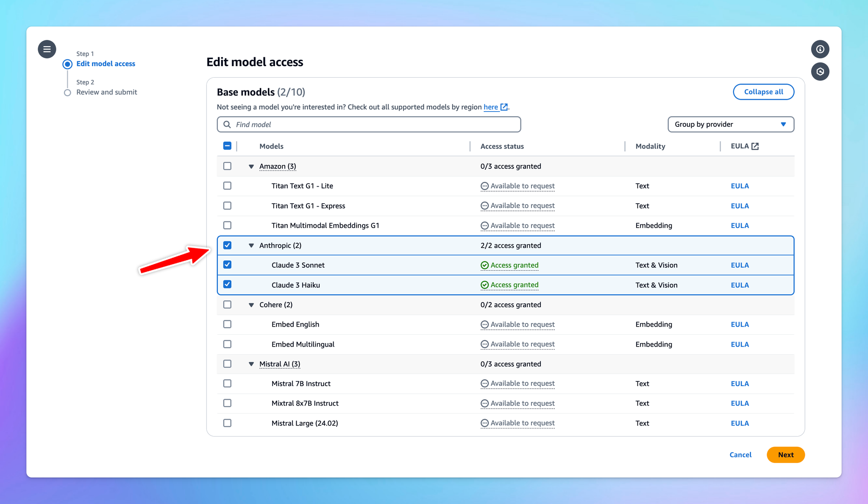868x504 pixels.
Task: Click status icon for Mistral Large (24.02)
Action: [x=484, y=423]
